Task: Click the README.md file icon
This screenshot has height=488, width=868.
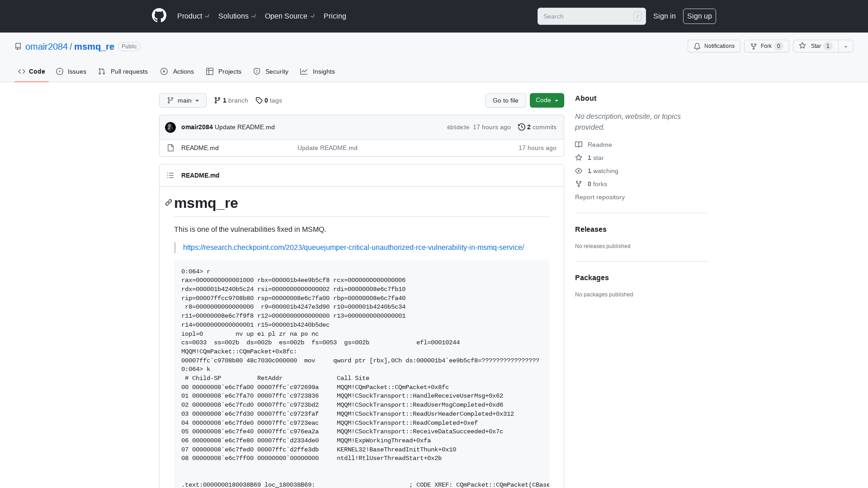Action: point(170,148)
